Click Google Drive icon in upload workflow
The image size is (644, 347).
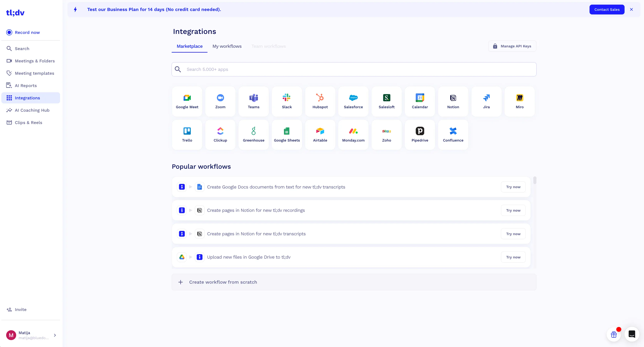(x=182, y=257)
